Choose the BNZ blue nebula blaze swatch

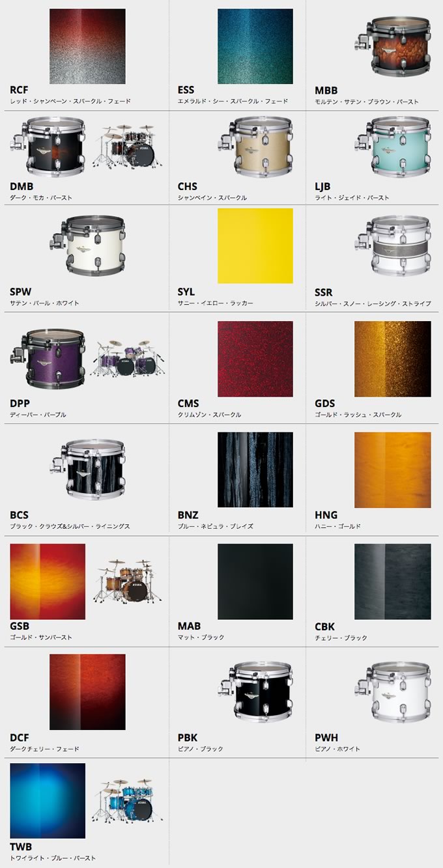[x=255, y=469]
